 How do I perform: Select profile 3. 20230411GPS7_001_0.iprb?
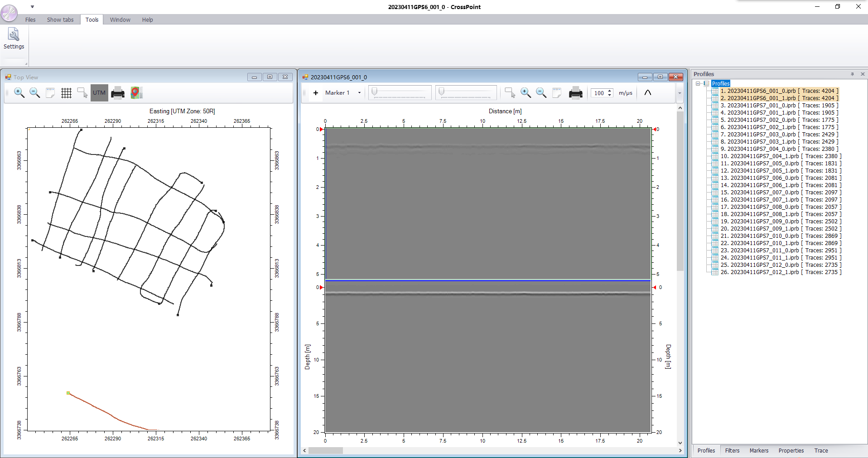coord(779,105)
